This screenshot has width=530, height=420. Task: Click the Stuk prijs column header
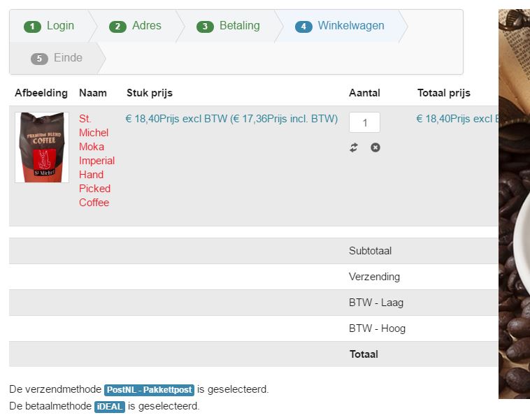point(150,93)
